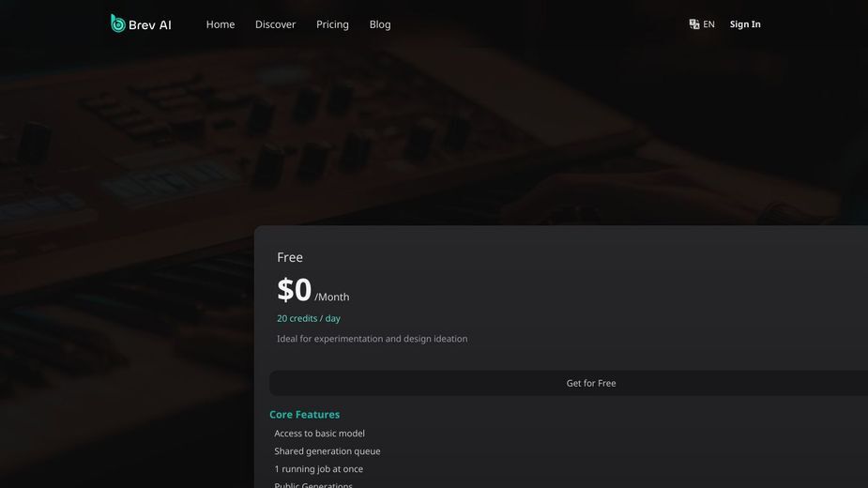This screenshot has width=868, height=488.
Task: Click the plan description about experimentation
Action: coord(372,339)
